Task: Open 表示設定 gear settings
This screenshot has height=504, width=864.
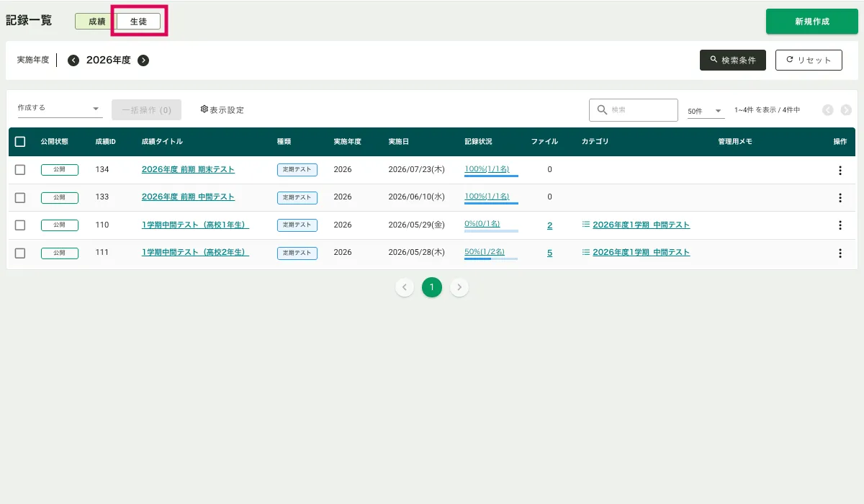Action: point(222,109)
